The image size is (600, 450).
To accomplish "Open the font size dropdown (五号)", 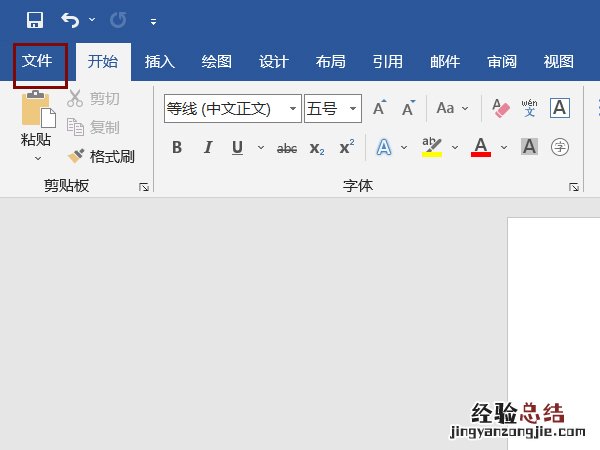I will [x=354, y=108].
